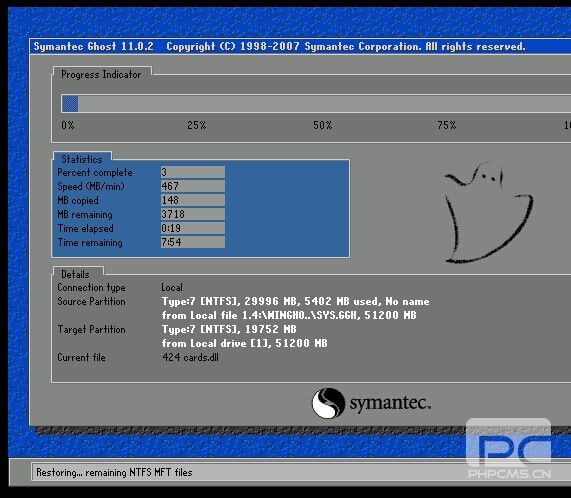Click the MB remaining label
571x498 pixels.
click(85, 214)
